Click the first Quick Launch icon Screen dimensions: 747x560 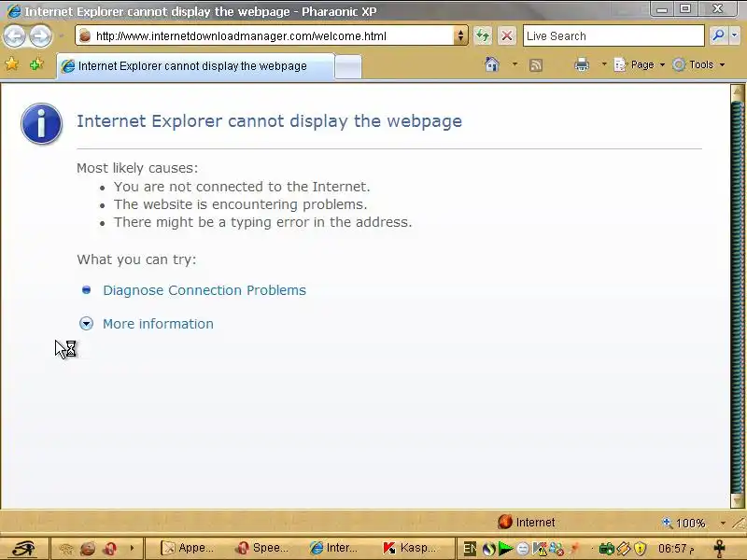pyautogui.click(x=65, y=549)
